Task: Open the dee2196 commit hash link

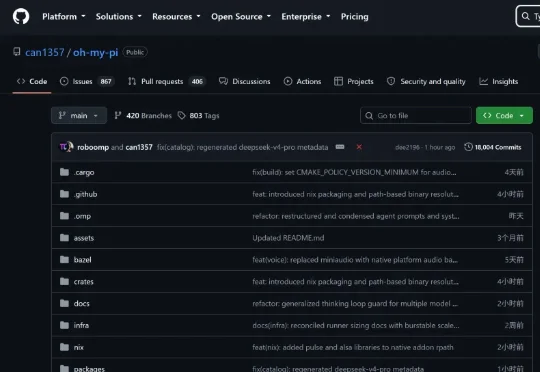Action: [x=407, y=147]
